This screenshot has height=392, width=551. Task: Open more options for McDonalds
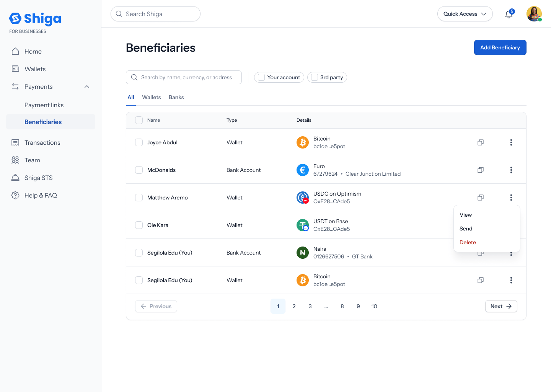[x=511, y=170]
